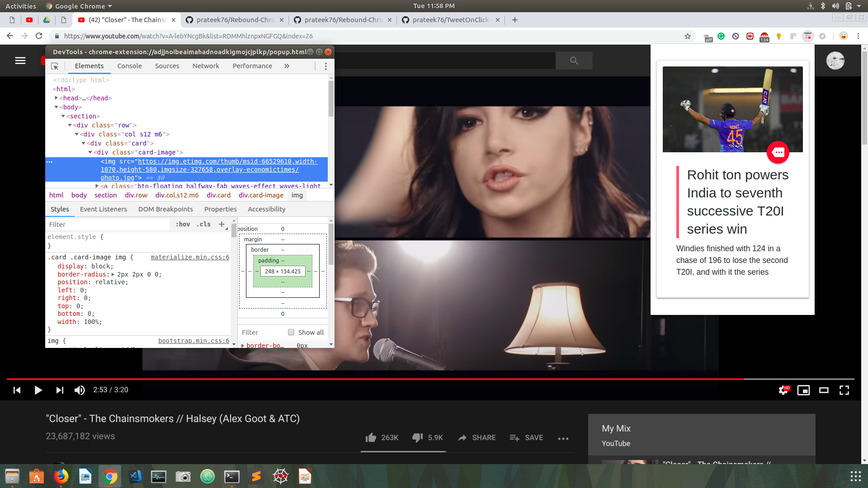This screenshot has width=868, height=488.
Task: Open the YouTube hamburger guide menu
Action: pos(20,61)
